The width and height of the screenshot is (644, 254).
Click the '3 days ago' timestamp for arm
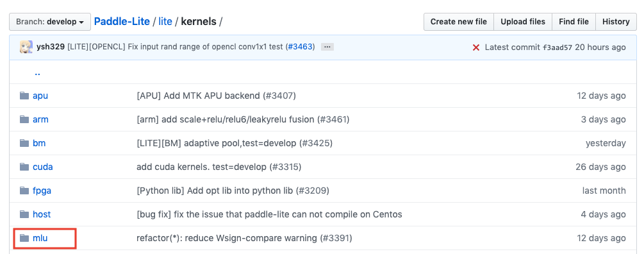pos(604,119)
